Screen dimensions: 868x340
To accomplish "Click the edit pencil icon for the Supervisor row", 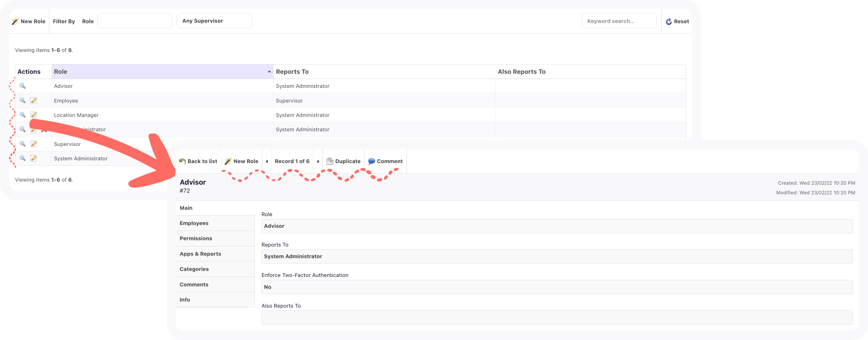I will pos(34,143).
